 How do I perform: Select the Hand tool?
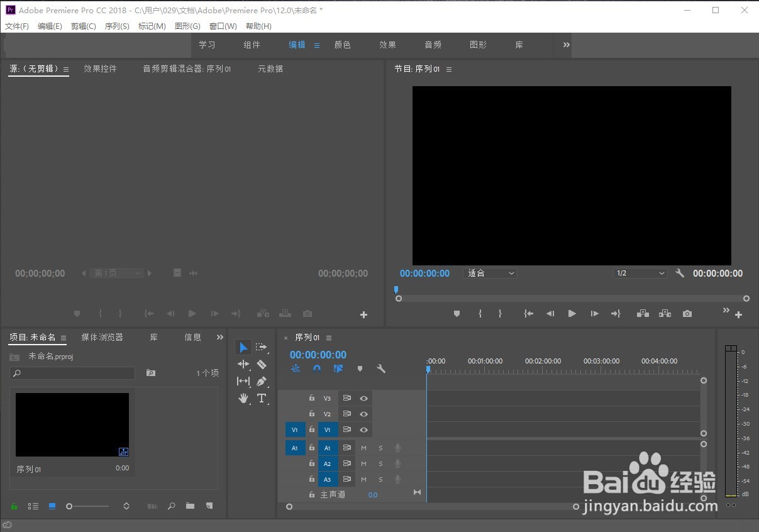click(243, 398)
